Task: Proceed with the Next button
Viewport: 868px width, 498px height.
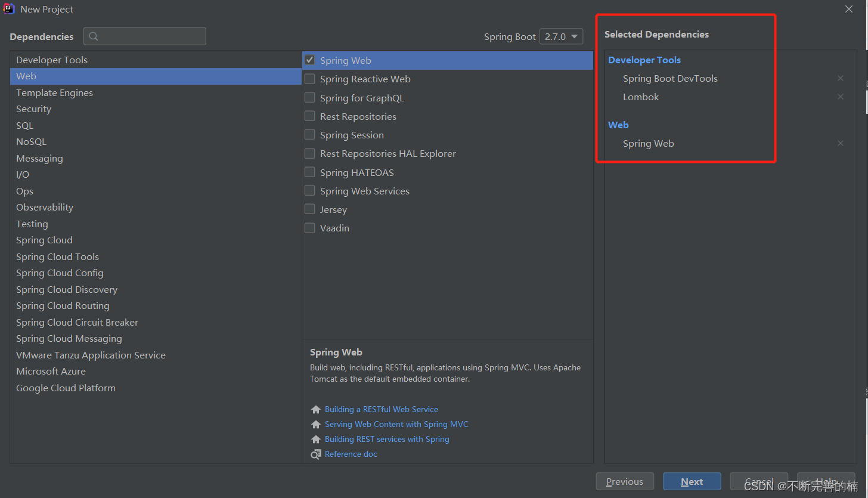Action: click(x=692, y=482)
